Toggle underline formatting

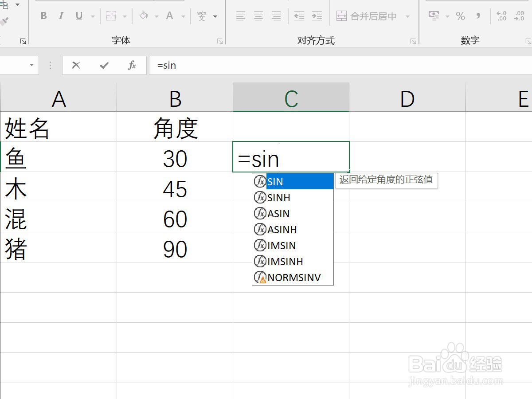click(78, 16)
